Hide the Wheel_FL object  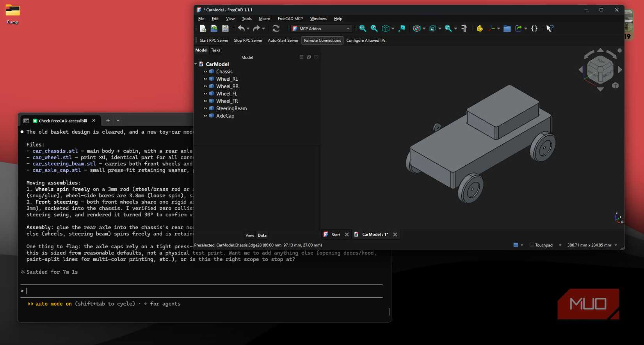click(x=205, y=94)
